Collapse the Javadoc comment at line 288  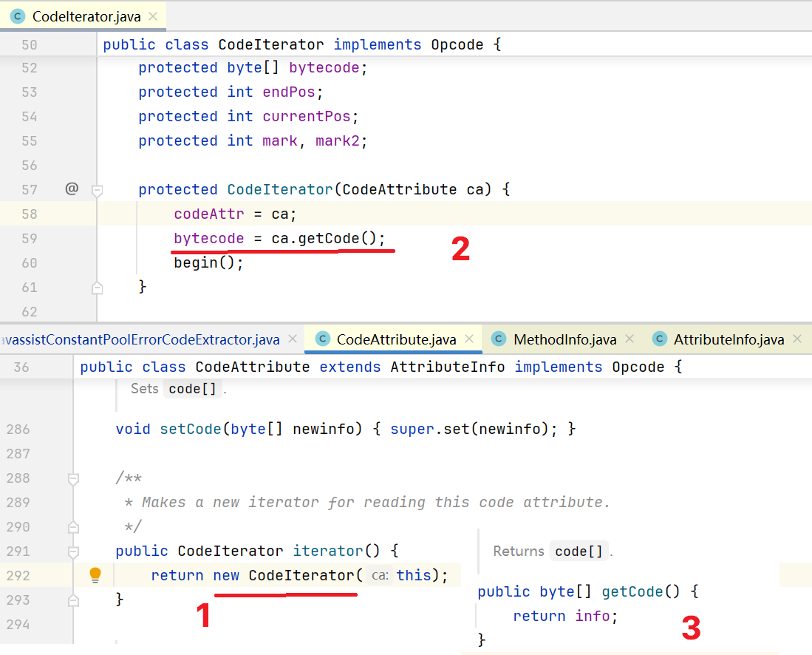tap(74, 479)
